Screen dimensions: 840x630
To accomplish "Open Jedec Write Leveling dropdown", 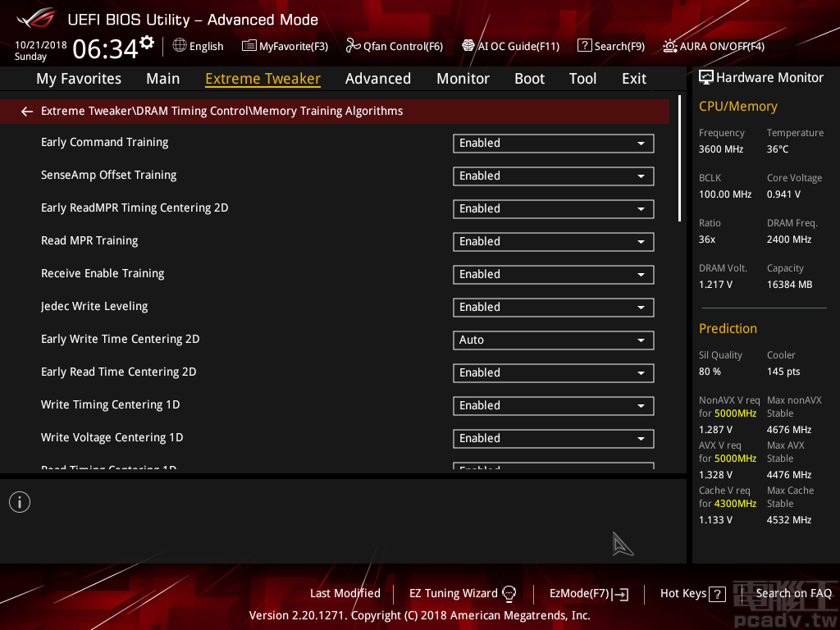I will [x=554, y=308].
